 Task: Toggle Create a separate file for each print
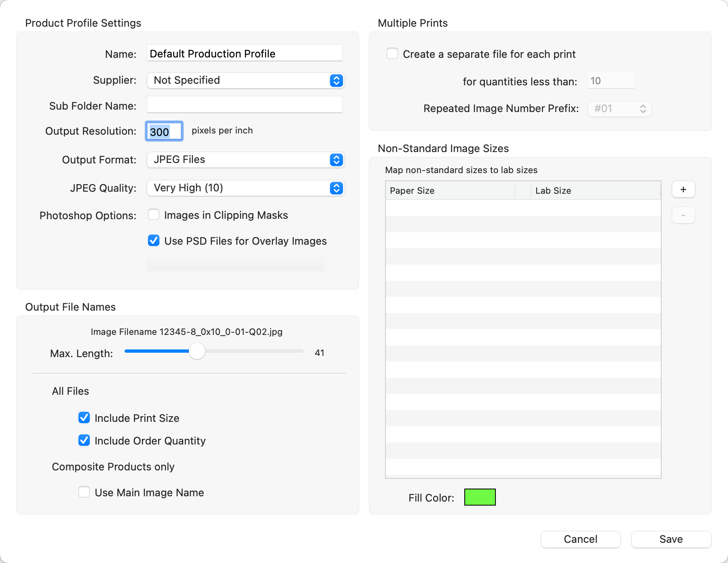pyautogui.click(x=392, y=54)
